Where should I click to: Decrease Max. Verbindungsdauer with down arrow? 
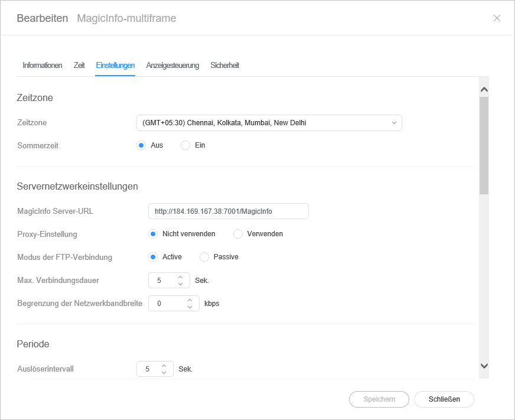pyautogui.click(x=181, y=284)
